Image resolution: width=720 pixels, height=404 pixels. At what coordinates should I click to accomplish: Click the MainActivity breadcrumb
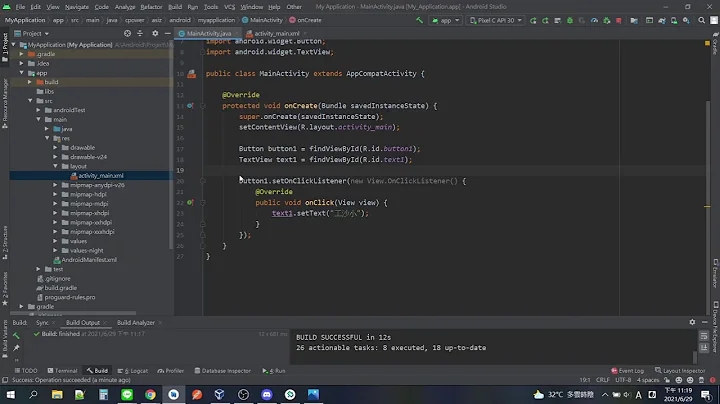click(x=262, y=20)
